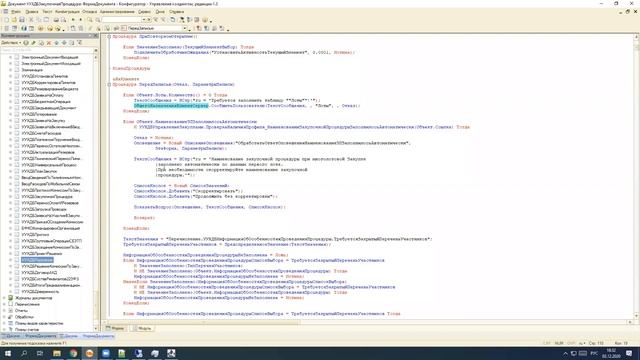Click the configuration tree vertical scrollbar

coord(96,192)
